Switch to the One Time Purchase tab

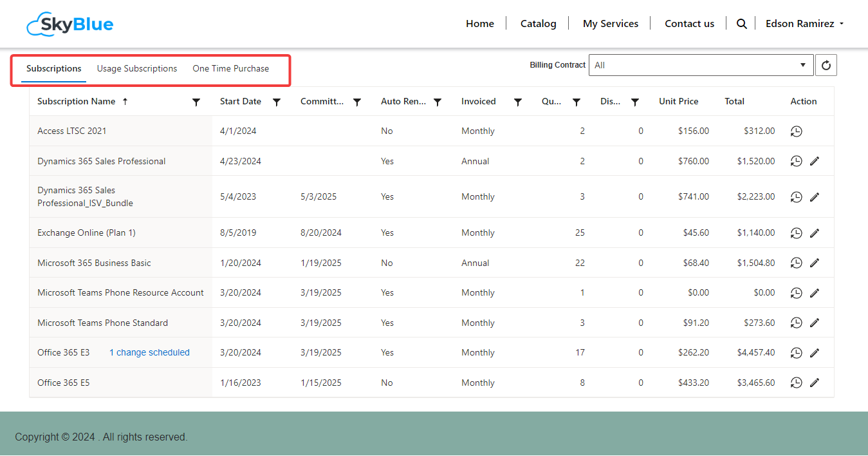(x=231, y=68)
